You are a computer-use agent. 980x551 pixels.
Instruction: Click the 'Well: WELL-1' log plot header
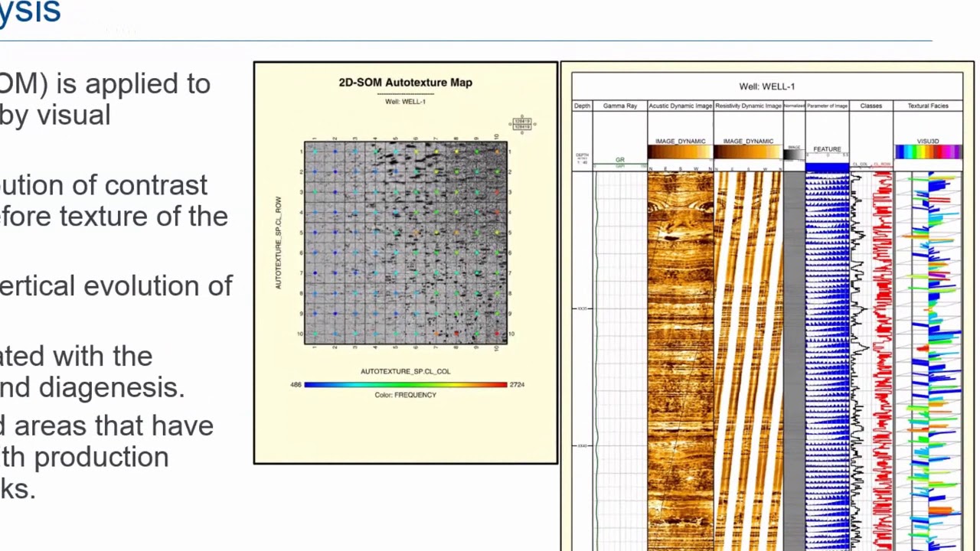(x=766, y=86)
